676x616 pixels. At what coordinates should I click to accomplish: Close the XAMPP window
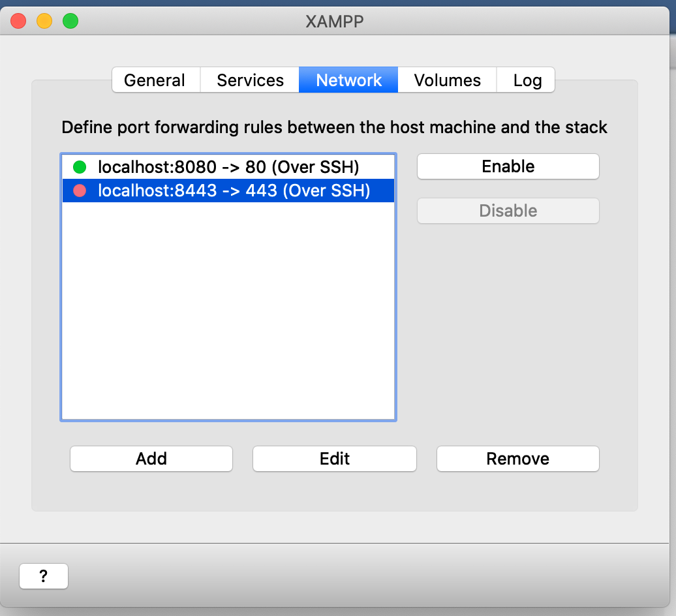click(18, 21)
